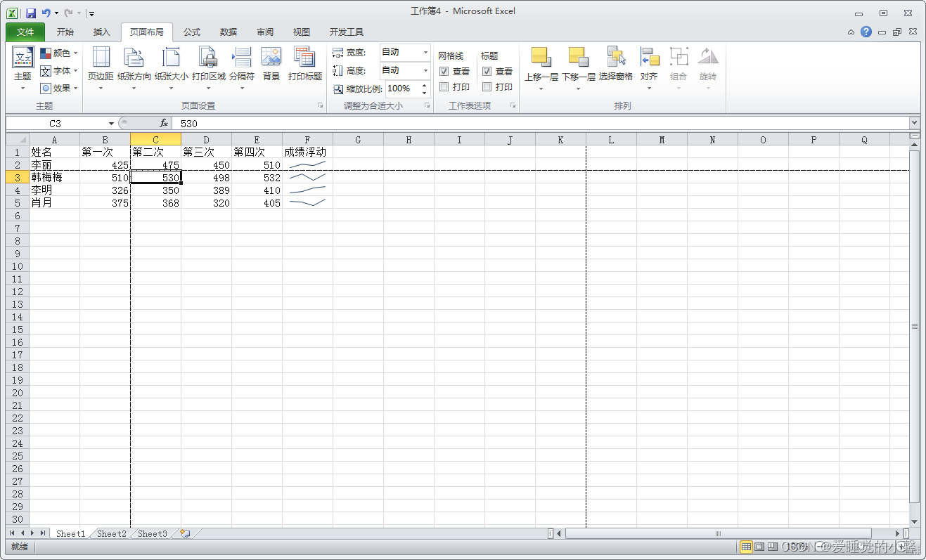
Task: Increase the scale percentage with spinner
Action: tap(425, 85)
